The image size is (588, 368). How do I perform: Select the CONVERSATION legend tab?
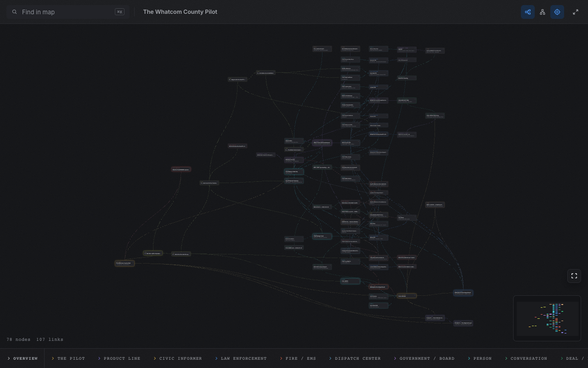[526, 358]
